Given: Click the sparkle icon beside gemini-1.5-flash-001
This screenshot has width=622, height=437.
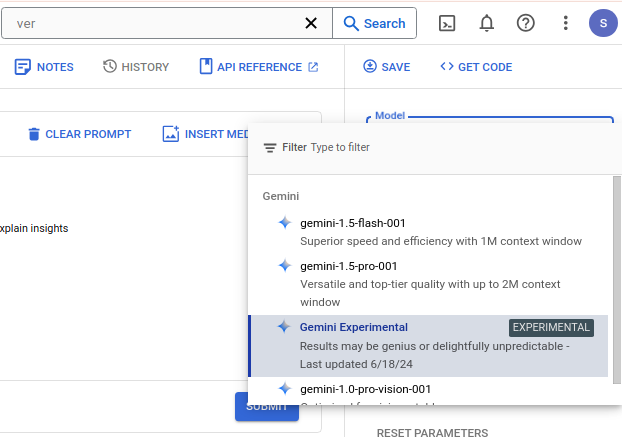Looking at the screenshot, I should click(x=284, y=223).
